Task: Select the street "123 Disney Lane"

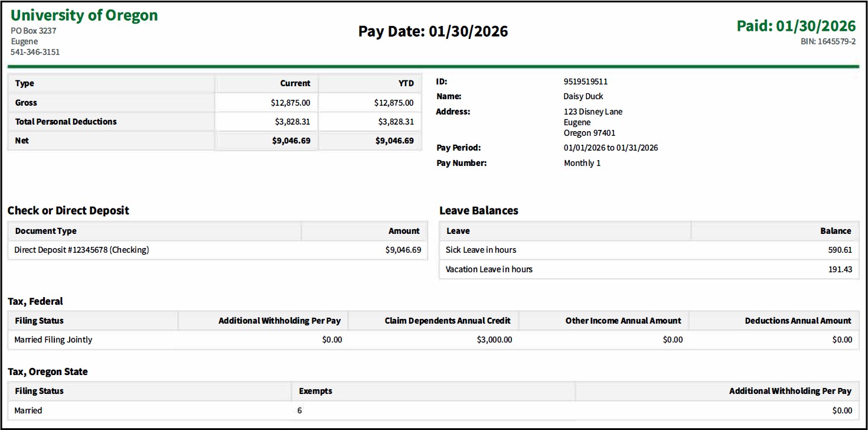Action: pyautogui.click(x=593, y=112)
